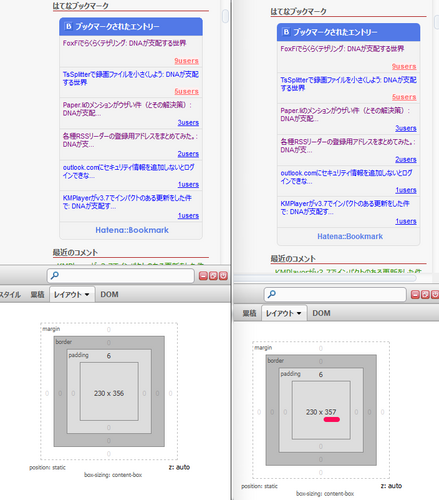Click z: auto value in right layout panel
The height and width of the screenshot is (500, 439).
(391, 486)
